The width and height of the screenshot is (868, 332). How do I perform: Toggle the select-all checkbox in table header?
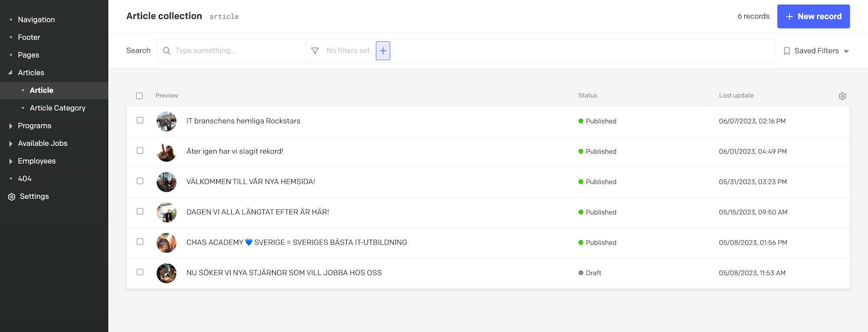139,96
